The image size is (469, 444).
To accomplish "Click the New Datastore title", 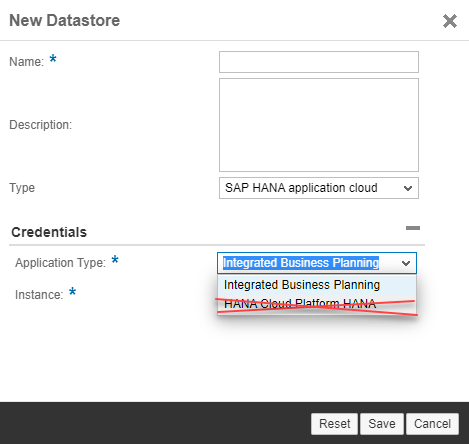I will (65, 21).
